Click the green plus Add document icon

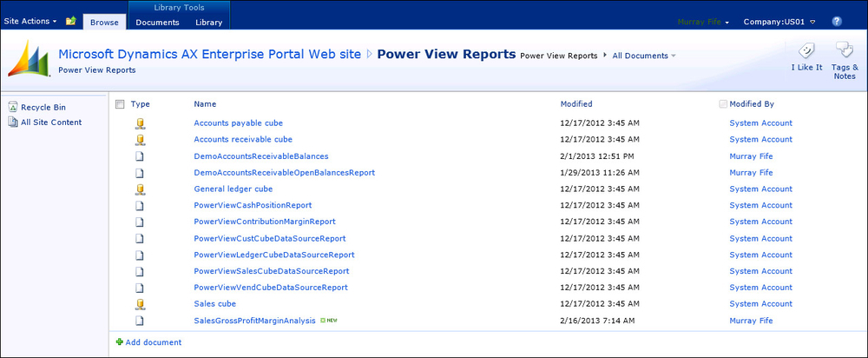[x=119, y=342]
